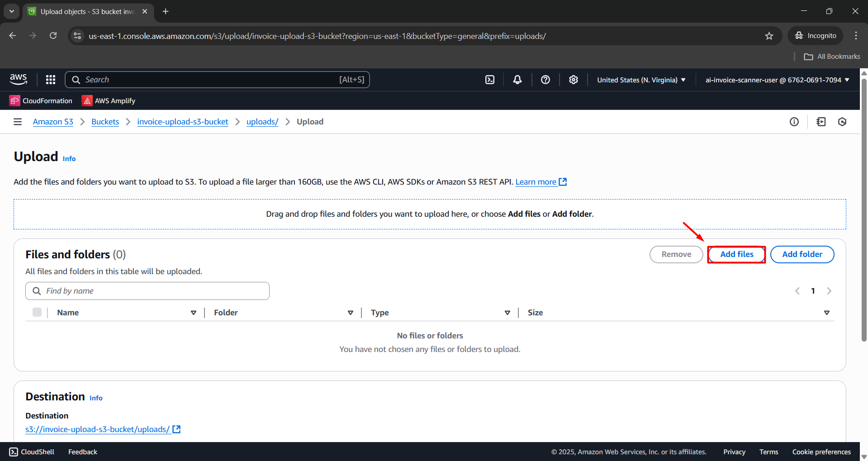Expand the United States (N. Virginia) region dropdown

640,80
